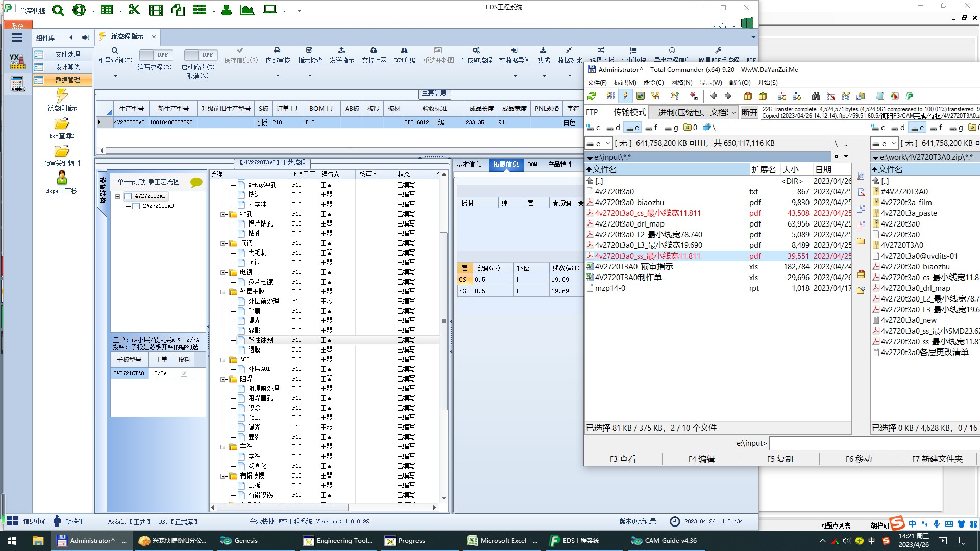Open FTP transfer mode dropdown
This screenshot has height=551, width=980.
[734, 112]
